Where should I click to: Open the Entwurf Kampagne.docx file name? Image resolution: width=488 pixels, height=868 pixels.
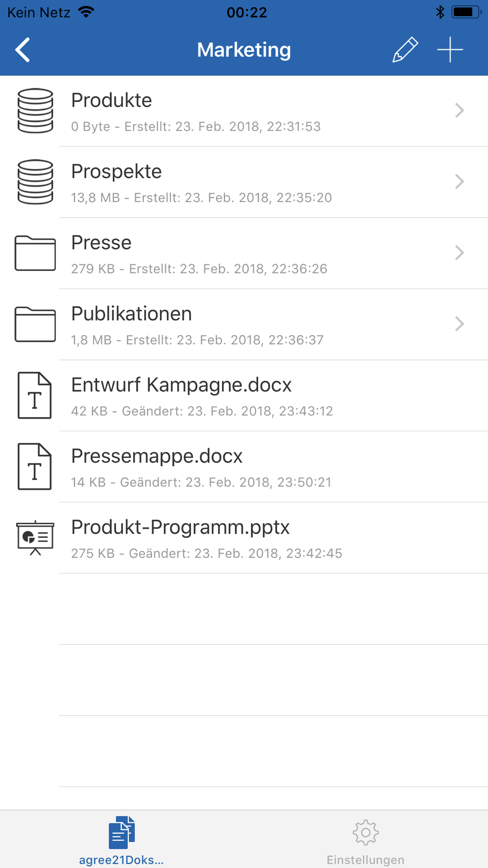coord(181,385)
